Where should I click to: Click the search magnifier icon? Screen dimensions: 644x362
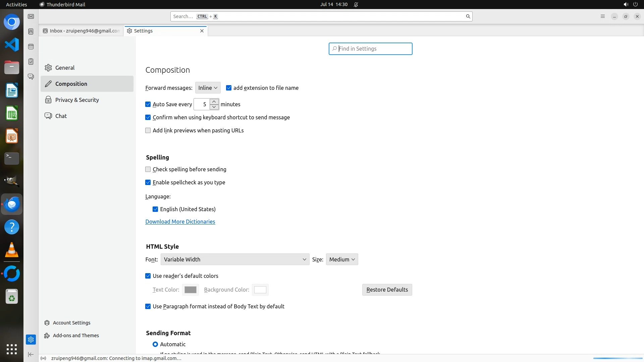point(468,16)
